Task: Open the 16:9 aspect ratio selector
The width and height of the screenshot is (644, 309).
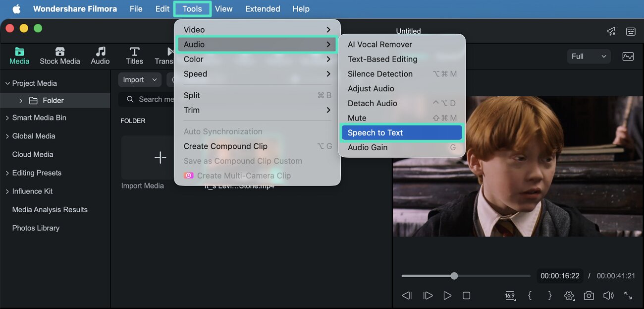Action: pos(510,296)
